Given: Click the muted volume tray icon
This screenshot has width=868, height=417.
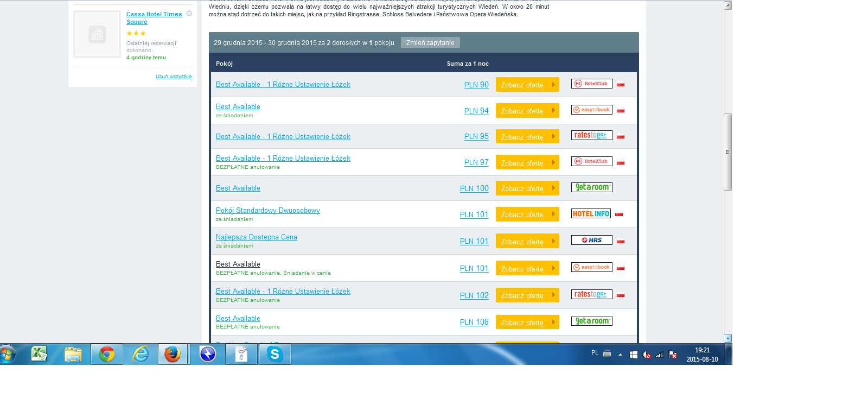Looking at the screenshot, I should 646,355.
